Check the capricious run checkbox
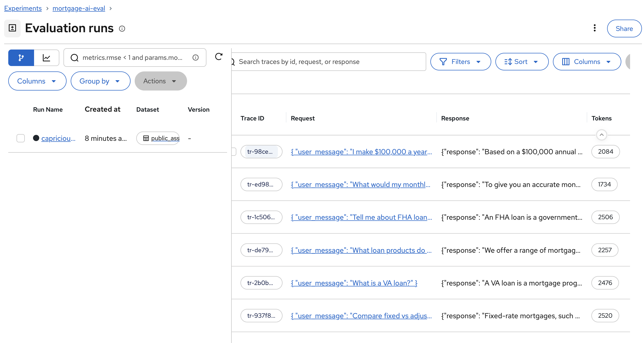The width and height of the screenshot is (644, 343). [21, 138]
